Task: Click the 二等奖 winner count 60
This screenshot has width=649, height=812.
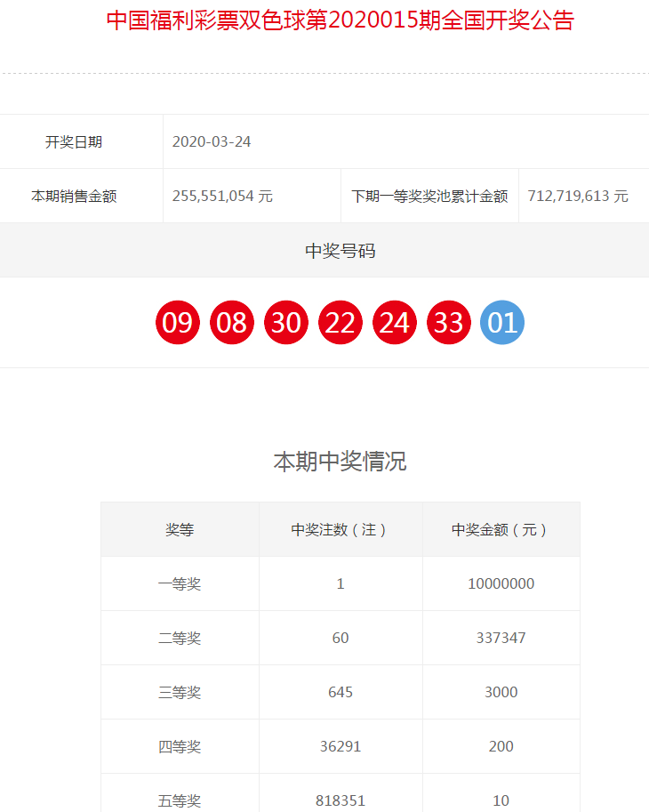Action: click(340, 638)
